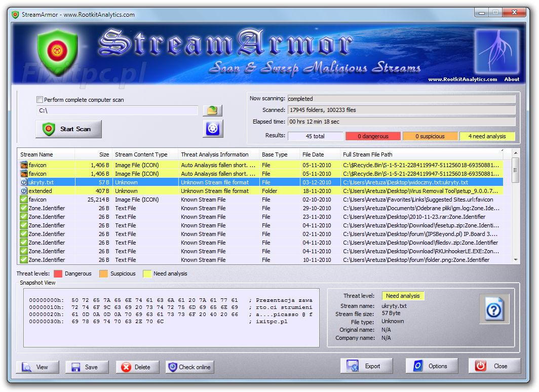This screenshot has height=392, width=539.
Task: Click the scan path input field C:\
Action: tap(117, 110)
